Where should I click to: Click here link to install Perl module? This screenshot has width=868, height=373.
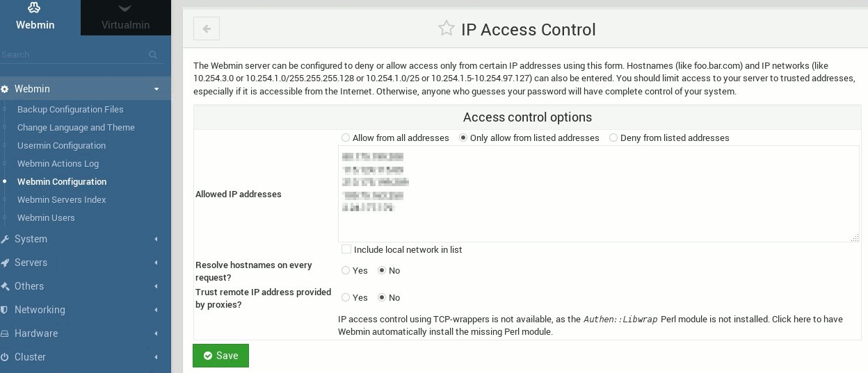[791, 320]
